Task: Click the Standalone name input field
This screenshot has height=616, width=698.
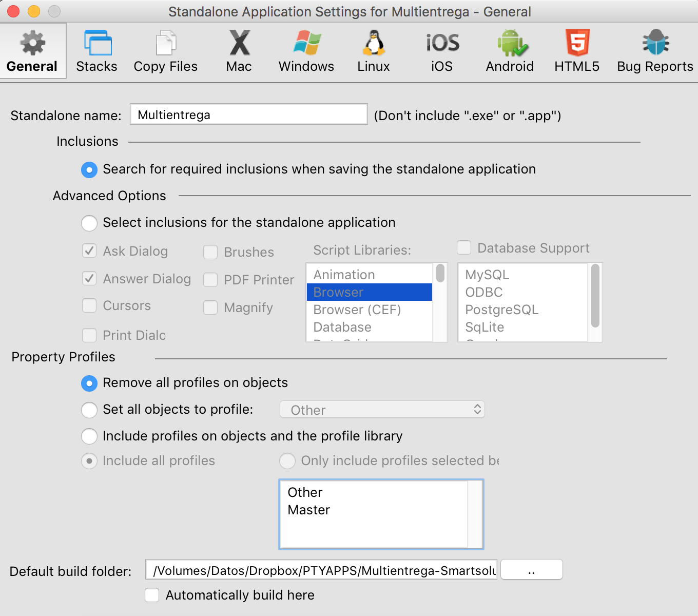Action: [x=249, y=114]
